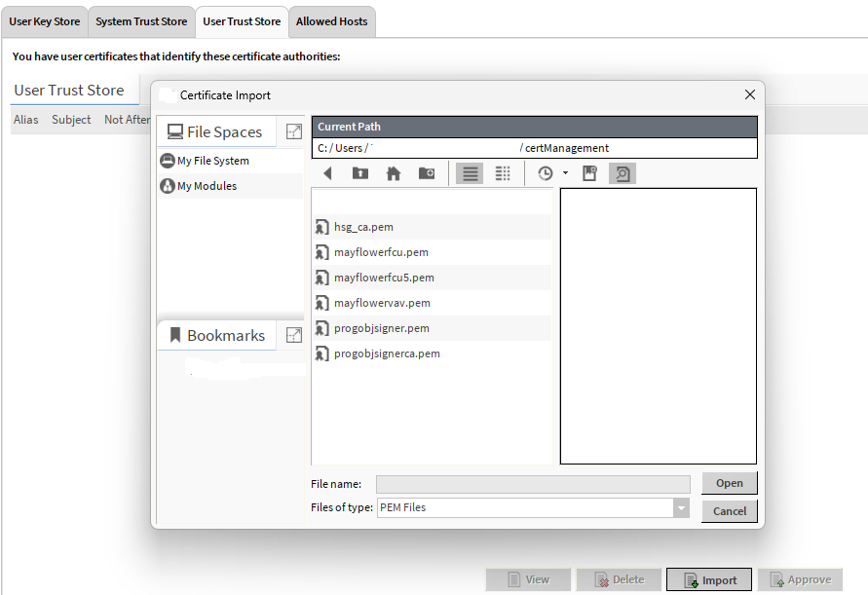The height and width of the screenshot is (595, 868).
Task: Select My Modules in File Spaces
Action: click(207, 186)
